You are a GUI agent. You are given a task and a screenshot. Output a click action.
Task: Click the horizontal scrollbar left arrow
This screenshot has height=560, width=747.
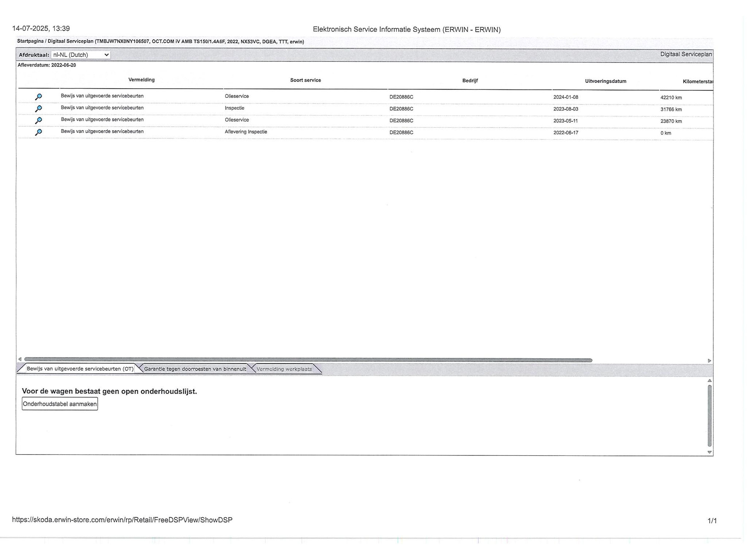coord(20,359)
